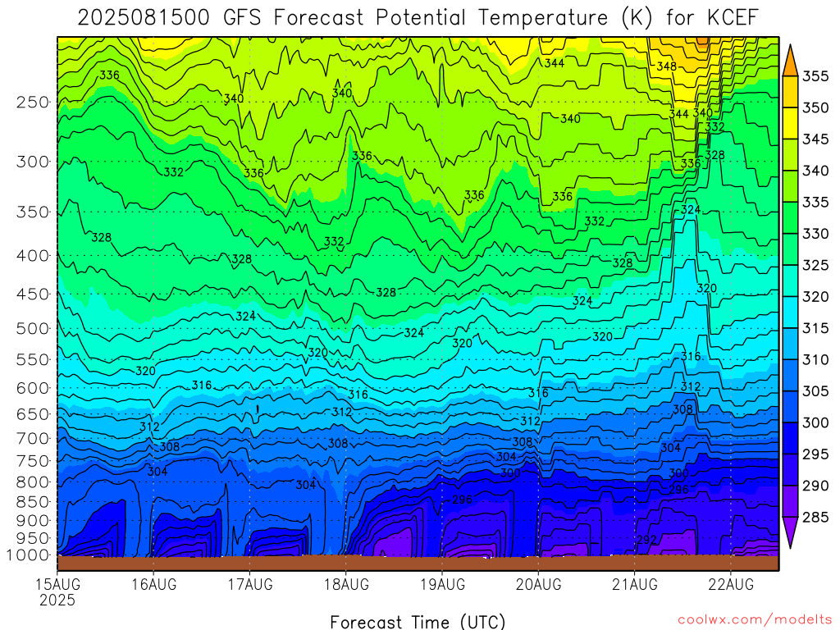Screen dimensions: 840x630
Task: Select the 450 pressure level axis label
Action: click(33, 294)
